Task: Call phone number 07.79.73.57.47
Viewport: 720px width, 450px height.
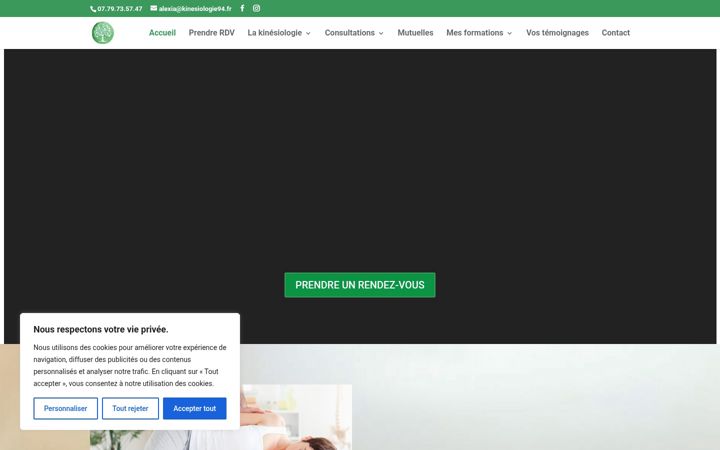Action: 119,9
